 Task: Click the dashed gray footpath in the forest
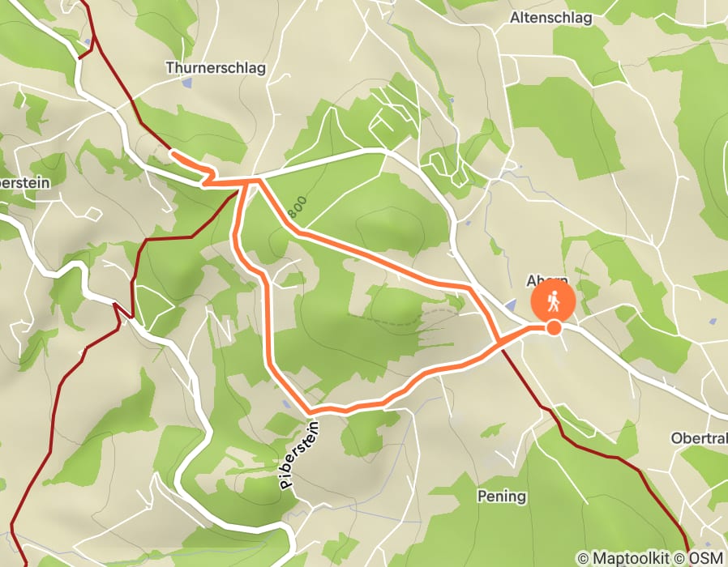[x=400, y=317]
